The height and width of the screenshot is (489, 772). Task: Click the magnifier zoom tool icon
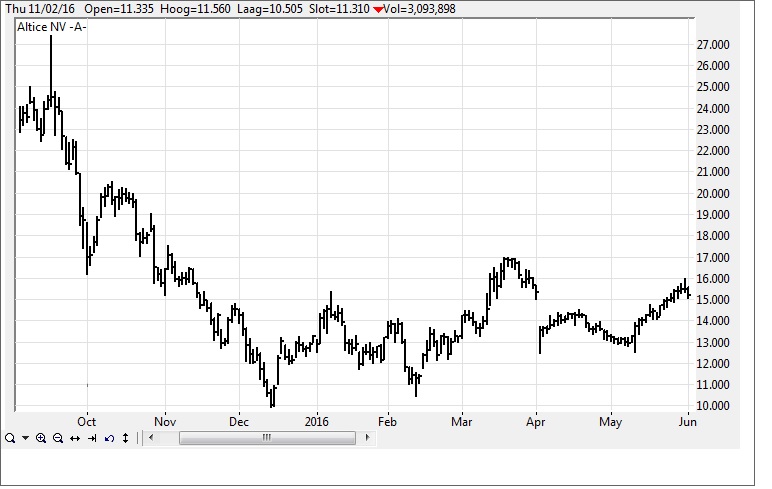[9, 438]
